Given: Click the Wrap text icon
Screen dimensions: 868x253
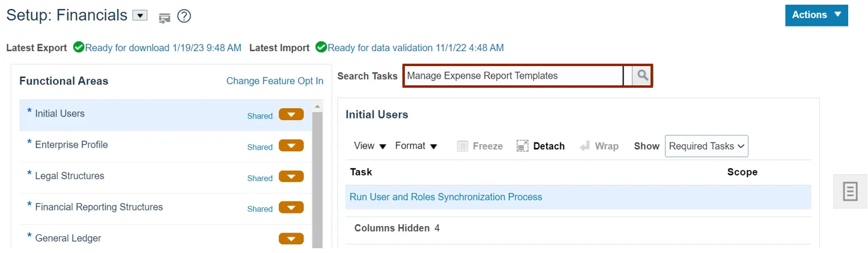Looking at the screenshot, I should pyautogui.click(x=584, y=146).
